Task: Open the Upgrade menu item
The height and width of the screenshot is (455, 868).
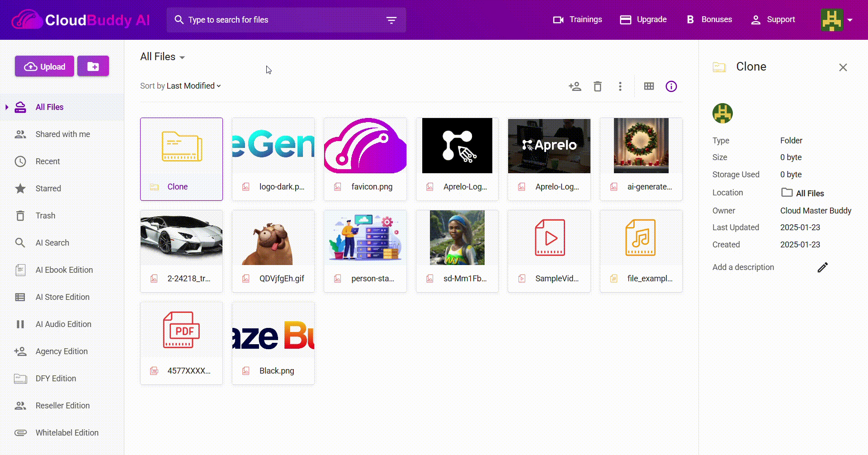Action: [x=643, y=19]
